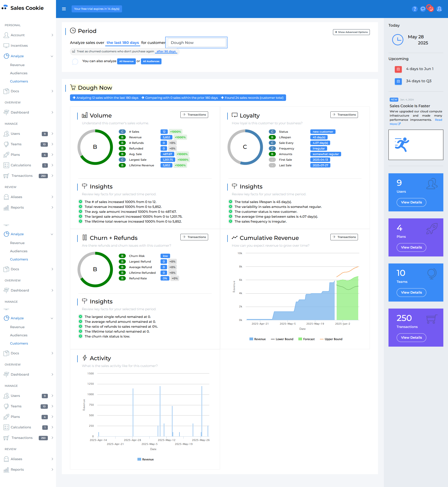Viewport: 448px width, 487px height.
Task: Click View Details on Users card
Action: coord(411,202)
